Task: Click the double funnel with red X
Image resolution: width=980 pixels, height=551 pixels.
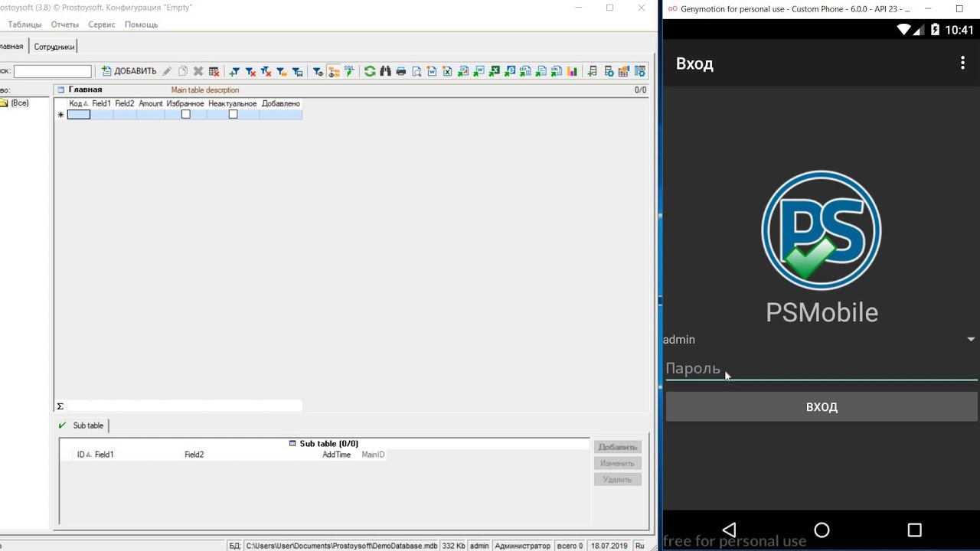Action: point(266,71)
